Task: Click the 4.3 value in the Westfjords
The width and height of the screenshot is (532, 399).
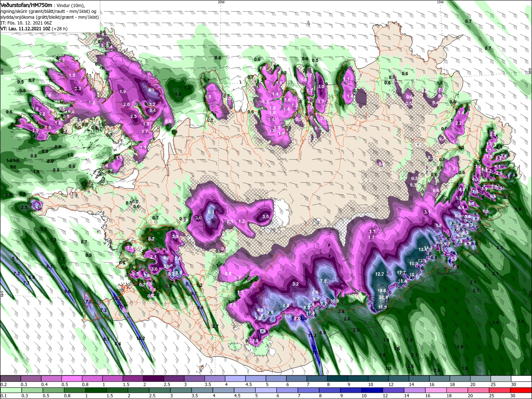Action: coord(151,90)
